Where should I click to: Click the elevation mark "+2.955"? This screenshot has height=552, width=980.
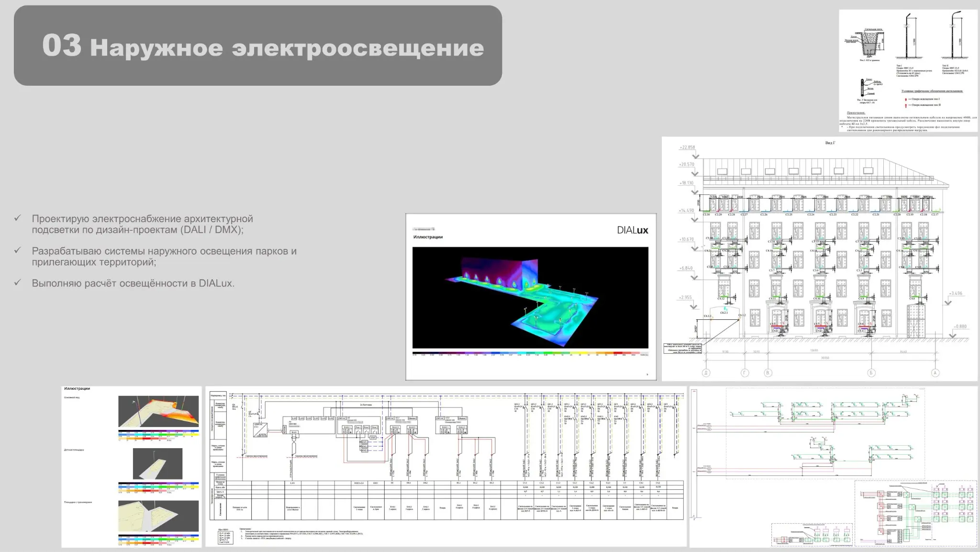(686, 297)
